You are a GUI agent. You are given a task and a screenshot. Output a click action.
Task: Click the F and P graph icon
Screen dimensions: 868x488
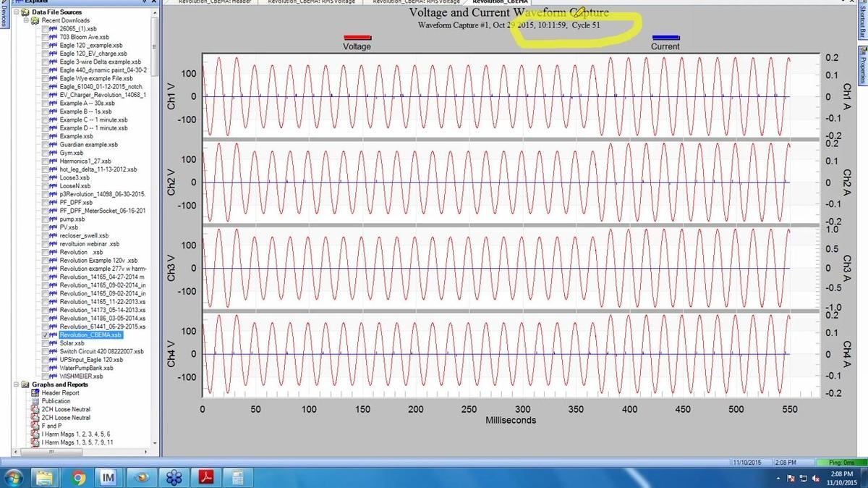[35, 426]
